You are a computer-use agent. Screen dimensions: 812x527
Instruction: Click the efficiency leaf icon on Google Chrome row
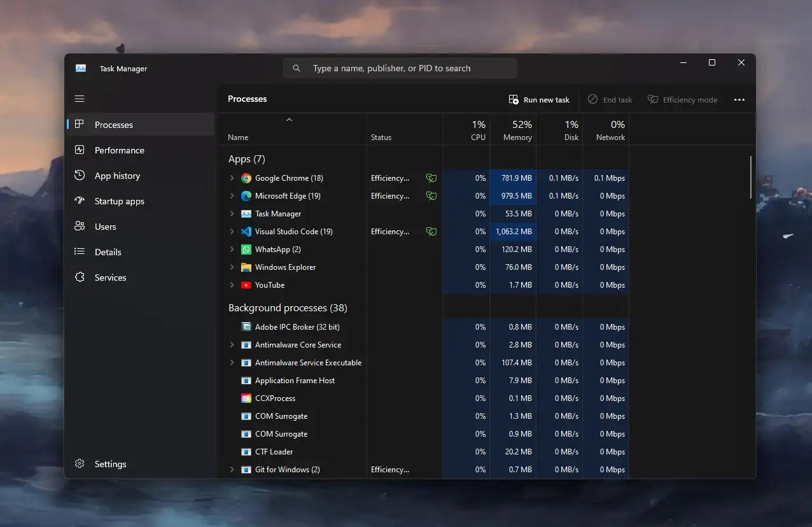tap(431, 178)
